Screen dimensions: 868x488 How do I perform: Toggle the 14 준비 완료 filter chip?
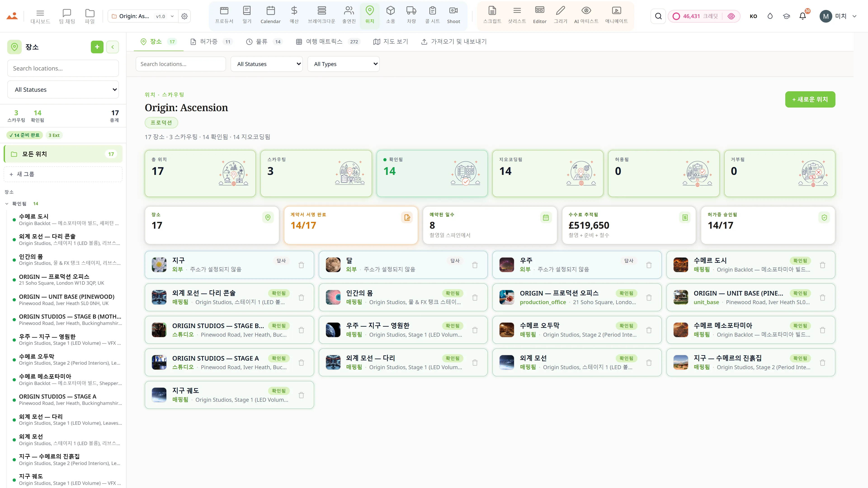[x=24, y=135]
